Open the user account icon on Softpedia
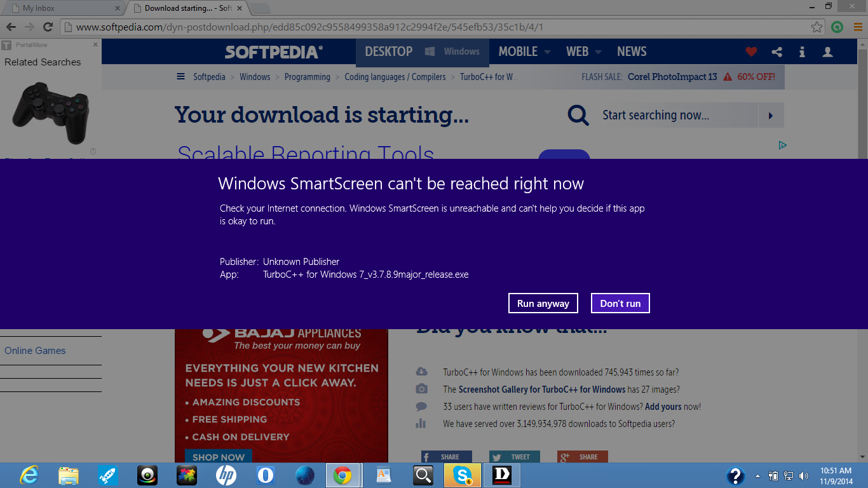Screen dimensions: 868x488 pos(827,52)
